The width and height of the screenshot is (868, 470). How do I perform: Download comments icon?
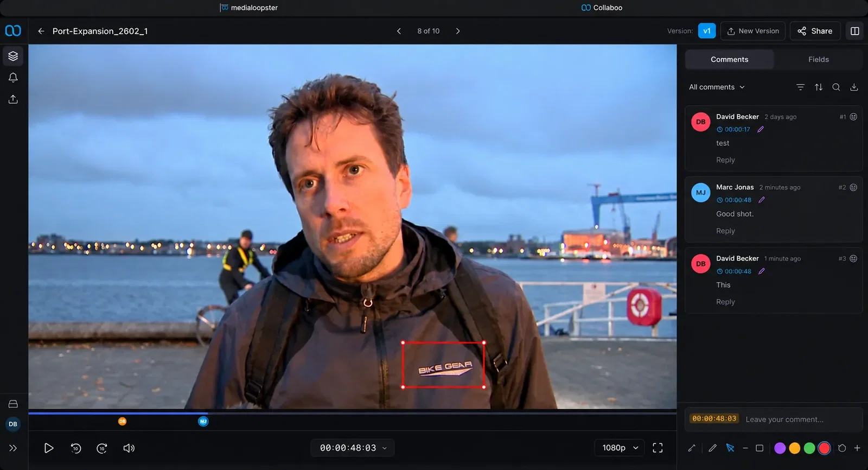tap(854, 87)
